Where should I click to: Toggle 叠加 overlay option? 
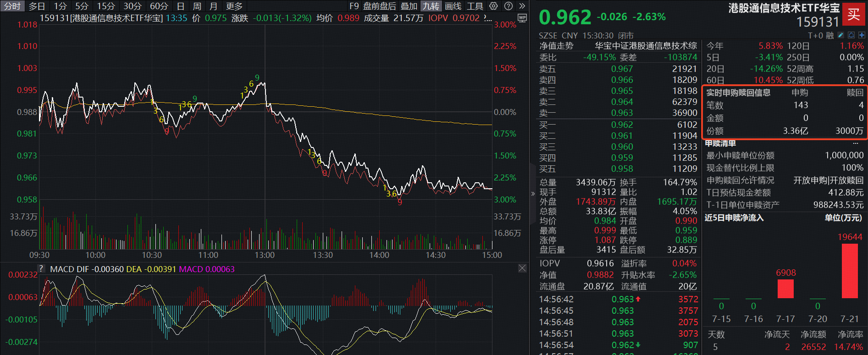[409, 6]
